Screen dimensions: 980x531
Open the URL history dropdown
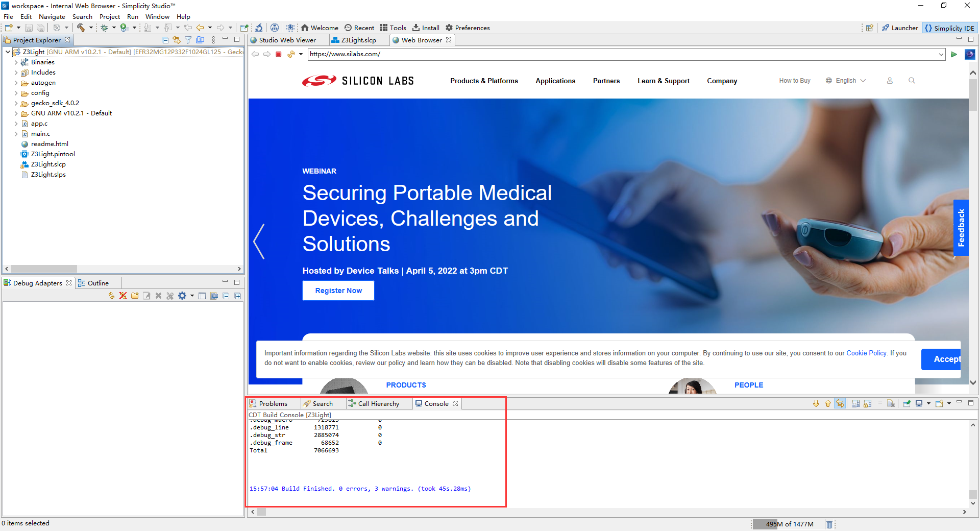(x=941, y=54)
